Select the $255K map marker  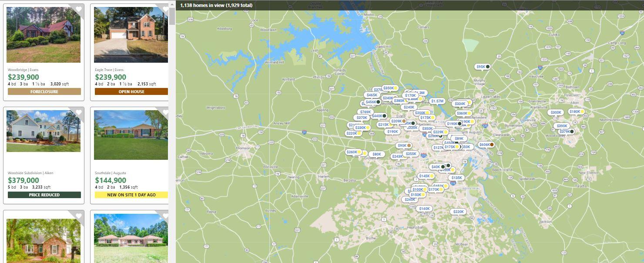pos(411,154)
